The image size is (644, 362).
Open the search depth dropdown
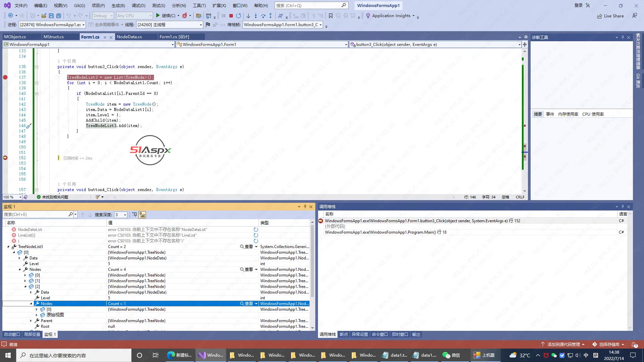pos(125,215)
